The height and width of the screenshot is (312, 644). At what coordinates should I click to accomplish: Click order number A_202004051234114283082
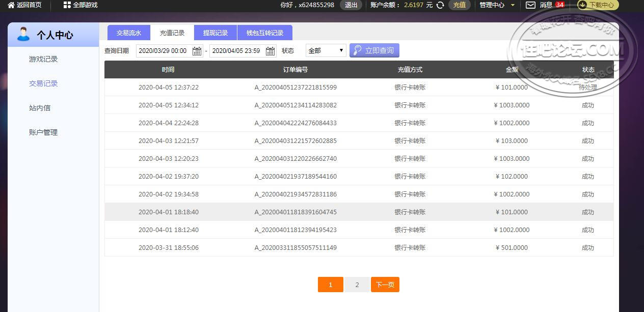pos(296,105)
